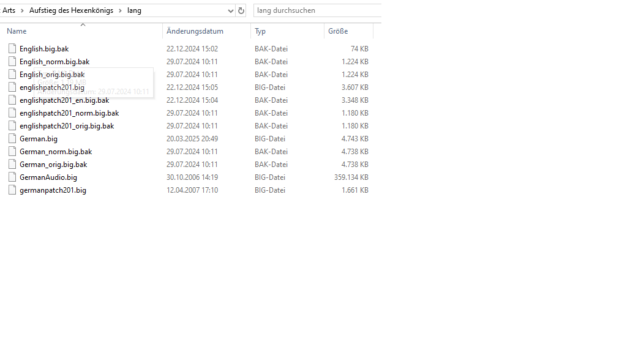The height and width of the screenshot is (364, 622).
Task: Click the size value 74 KB
Action: pos(359,49)
